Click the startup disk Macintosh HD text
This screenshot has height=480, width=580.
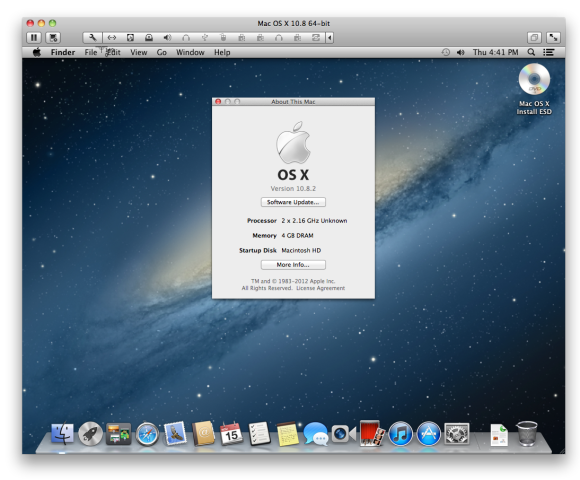301,250
